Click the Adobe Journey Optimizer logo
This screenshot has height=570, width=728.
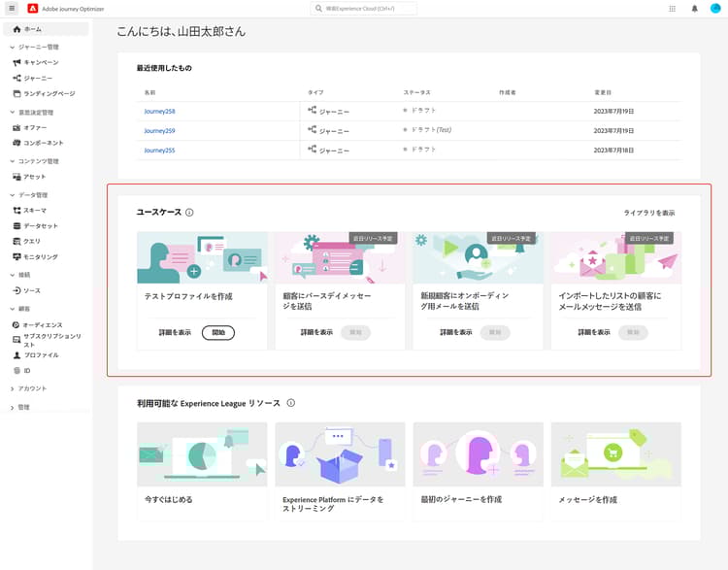coord(32,9)
